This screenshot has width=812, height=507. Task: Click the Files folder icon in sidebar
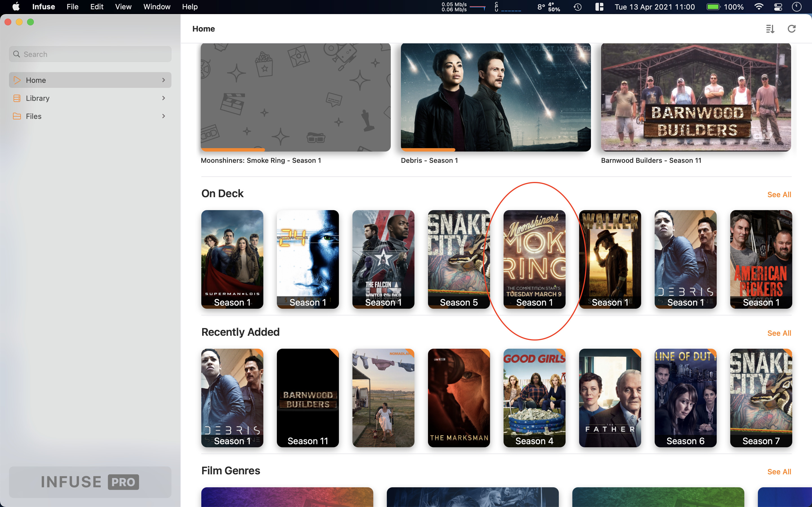17,116
